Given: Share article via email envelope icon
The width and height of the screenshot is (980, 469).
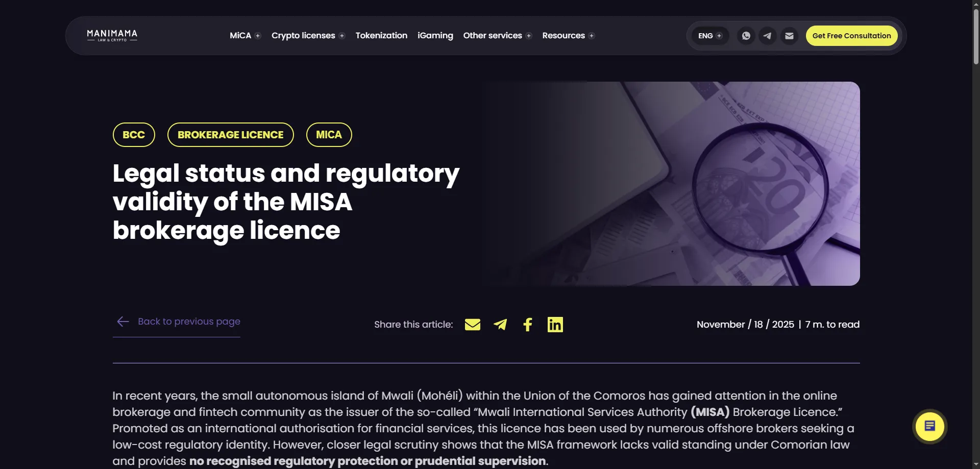Looking at the screenshot, I should pos(473,325).
